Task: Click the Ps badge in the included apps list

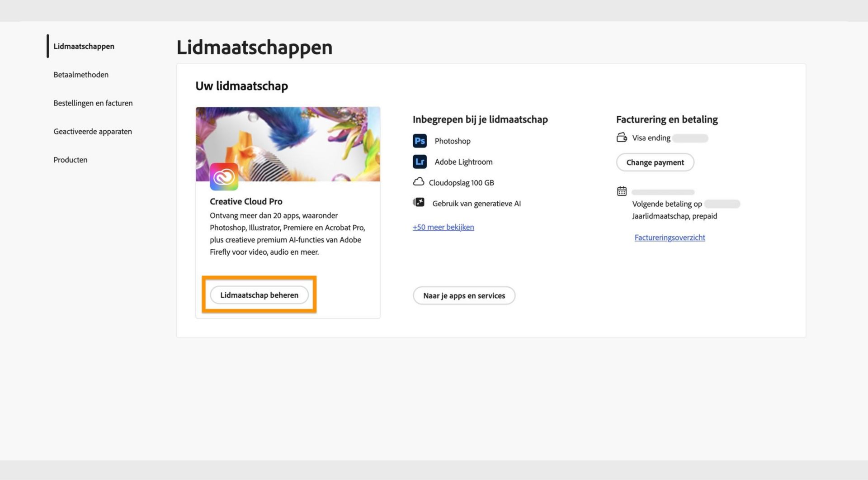Action: [x=420, y=141]
